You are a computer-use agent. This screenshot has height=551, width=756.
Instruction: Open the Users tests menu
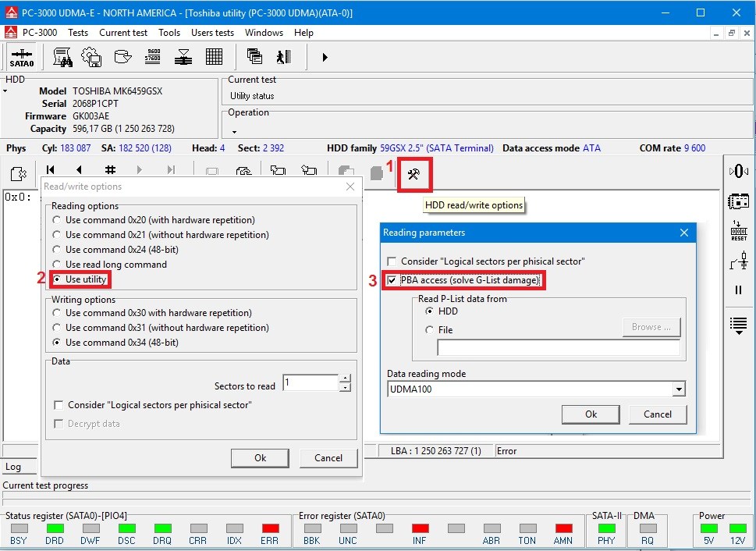coord(212,33)
